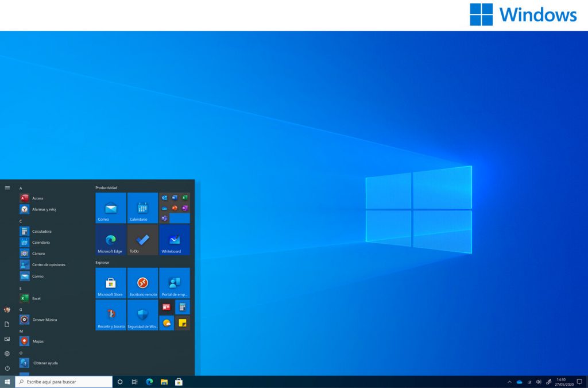
Task: Open OneDrive tray icon
Action: pyautogui.click(x=519, y=382)
